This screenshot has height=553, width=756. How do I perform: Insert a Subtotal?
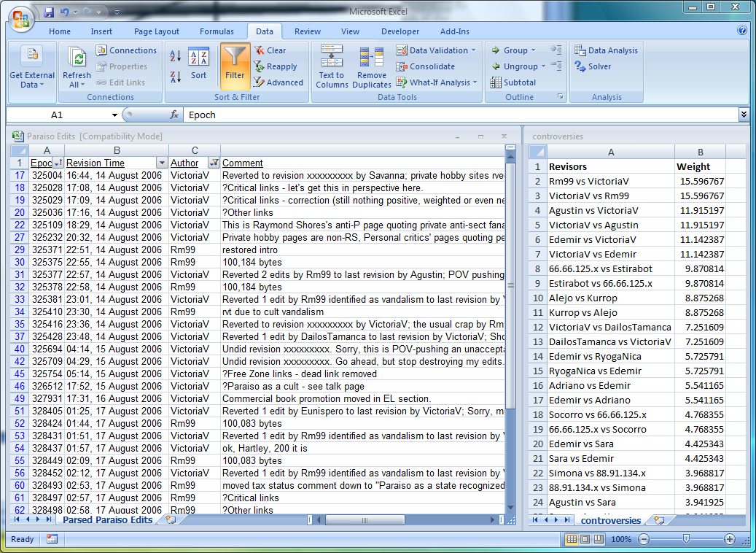coord(513,82)
